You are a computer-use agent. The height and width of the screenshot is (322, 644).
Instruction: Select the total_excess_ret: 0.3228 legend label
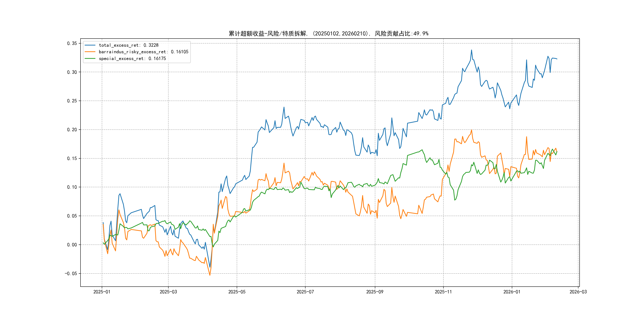click(128, 45)
